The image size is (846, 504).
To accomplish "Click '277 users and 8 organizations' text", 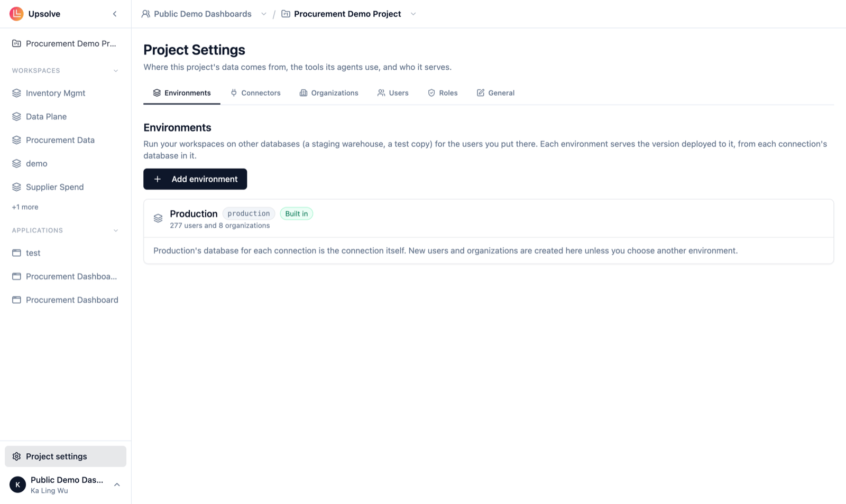I will [220, 226].
